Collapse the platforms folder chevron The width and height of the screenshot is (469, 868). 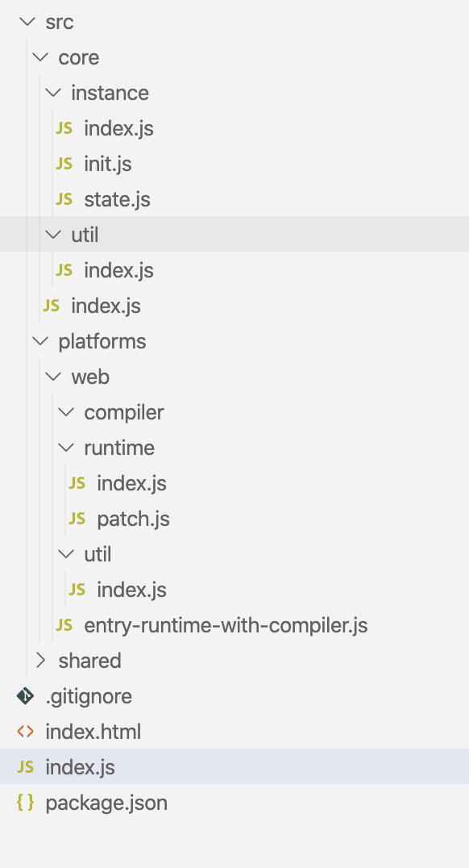tap(40, 341)
